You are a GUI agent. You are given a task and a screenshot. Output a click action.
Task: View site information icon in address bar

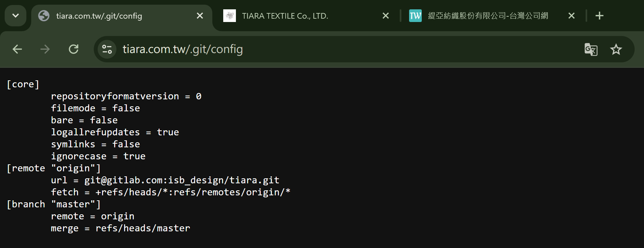[107, 49]
